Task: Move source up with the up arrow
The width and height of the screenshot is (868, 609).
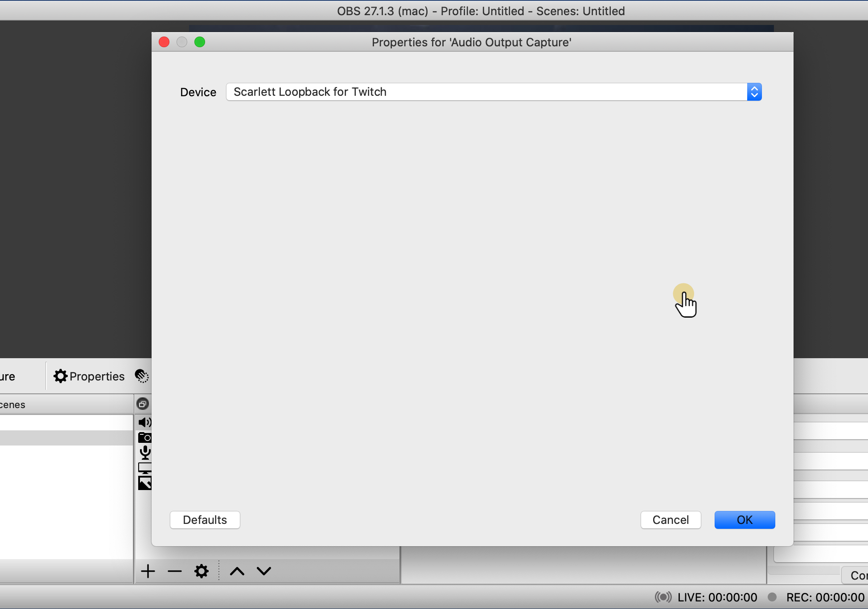Action: pyautogui.click(x=237, y=571)
